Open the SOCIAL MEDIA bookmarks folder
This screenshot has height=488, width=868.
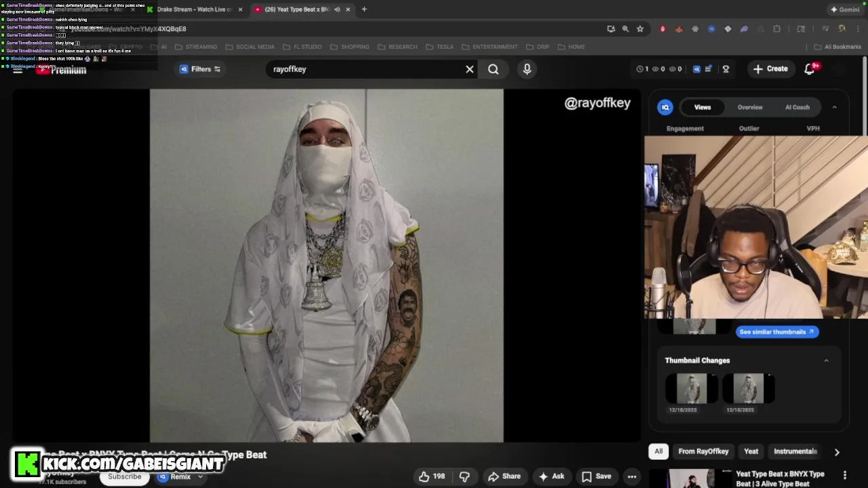[250, 47]
